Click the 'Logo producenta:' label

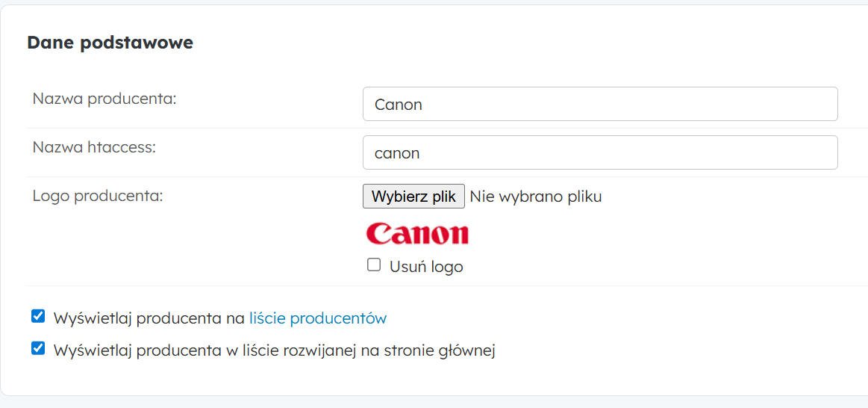pyautogui.click(x=98, y=196)
